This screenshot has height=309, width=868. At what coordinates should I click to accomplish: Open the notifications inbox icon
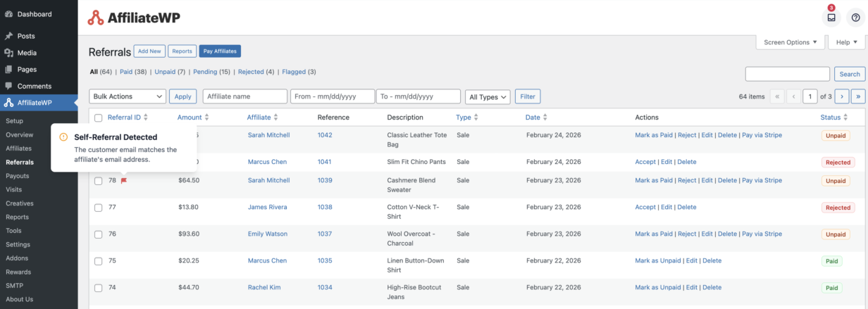coord(831,18)
